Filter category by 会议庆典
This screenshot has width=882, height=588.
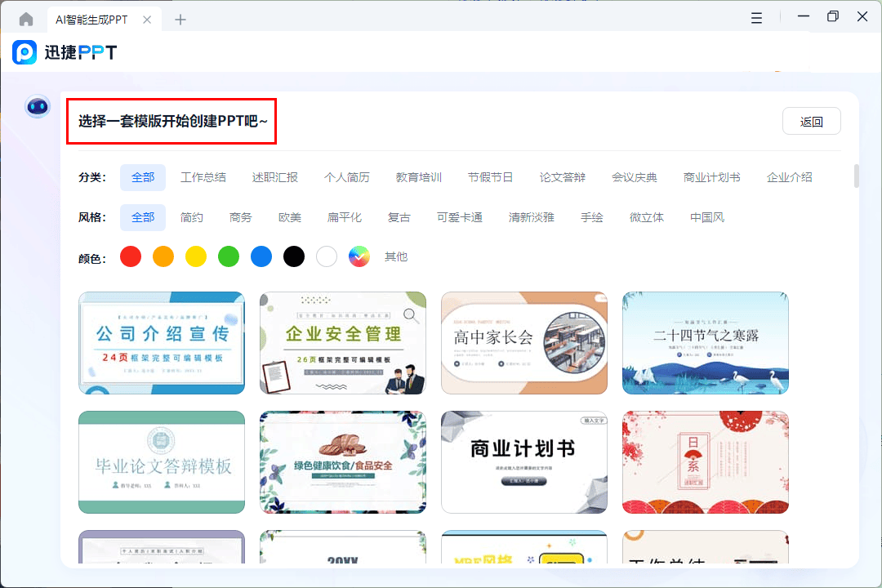pyautogui.click(x=635, y=178)
